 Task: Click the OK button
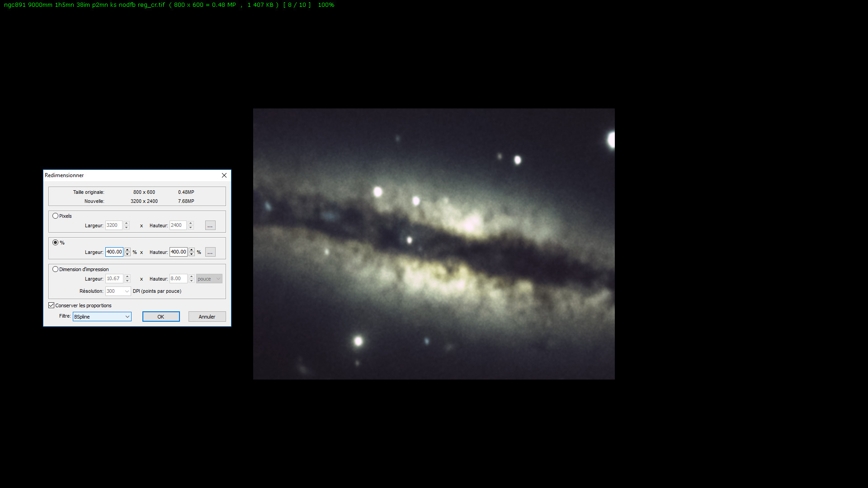(x=161, y=317)
